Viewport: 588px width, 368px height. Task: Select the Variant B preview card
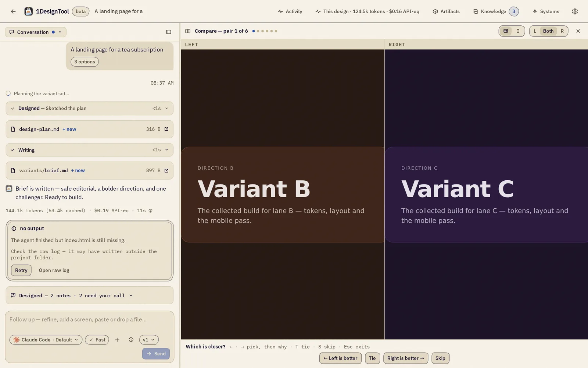click(283, 195)
